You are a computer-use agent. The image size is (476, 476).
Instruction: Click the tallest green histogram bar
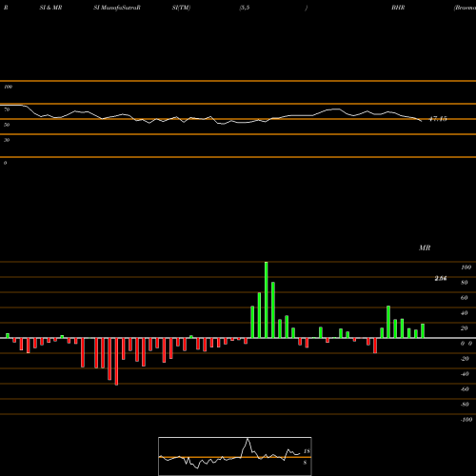pyautogui.click(x=266, y=300)
